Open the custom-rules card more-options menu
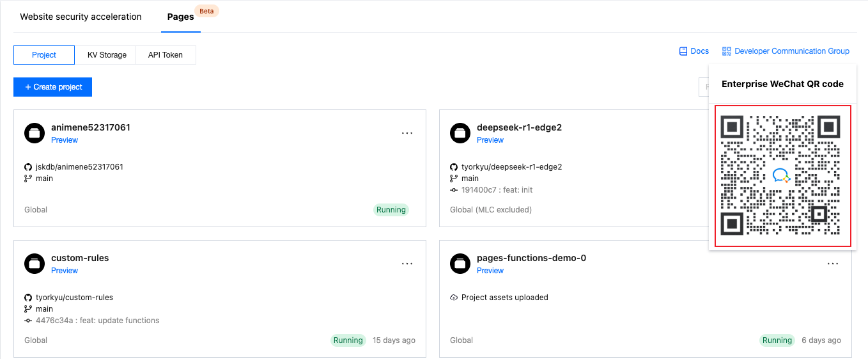The height and width of the screenshot is (359, 868). click(x=407, y=264)
